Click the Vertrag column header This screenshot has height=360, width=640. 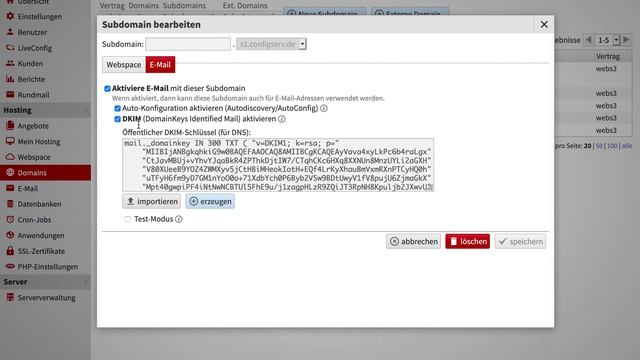607,56
